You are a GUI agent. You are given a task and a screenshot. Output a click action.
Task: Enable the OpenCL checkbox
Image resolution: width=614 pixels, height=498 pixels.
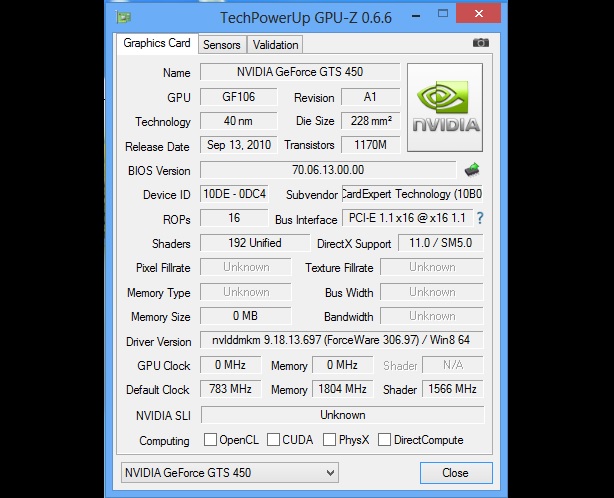[210, 439]
